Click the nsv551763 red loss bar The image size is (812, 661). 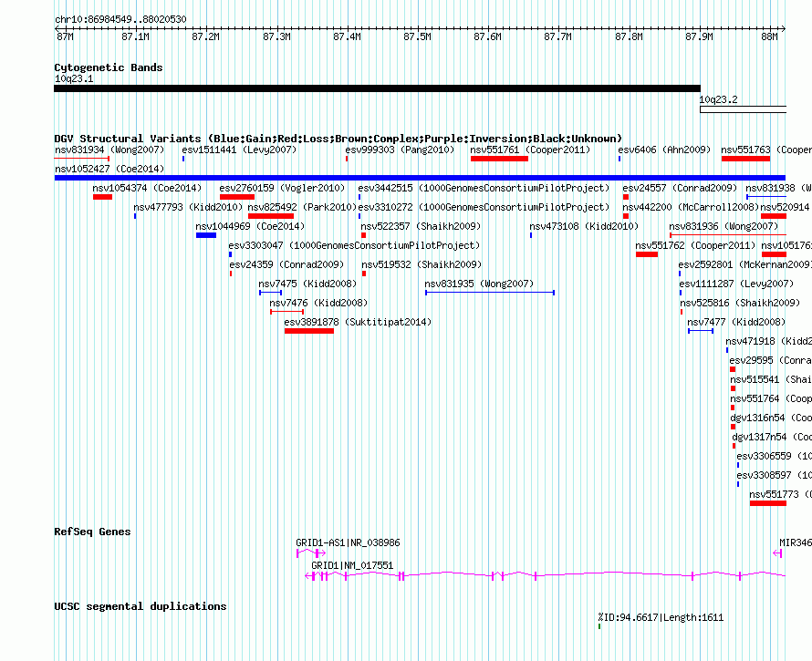click(745, 159)
